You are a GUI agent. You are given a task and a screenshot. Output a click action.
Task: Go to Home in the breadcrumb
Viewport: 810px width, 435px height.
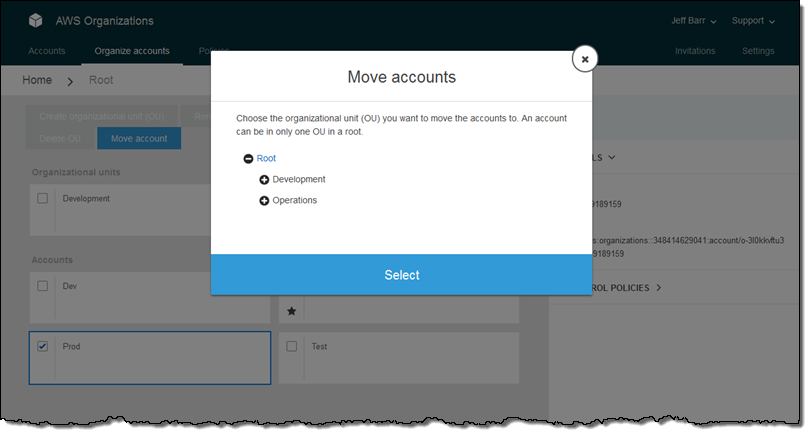tap(37, 80)
